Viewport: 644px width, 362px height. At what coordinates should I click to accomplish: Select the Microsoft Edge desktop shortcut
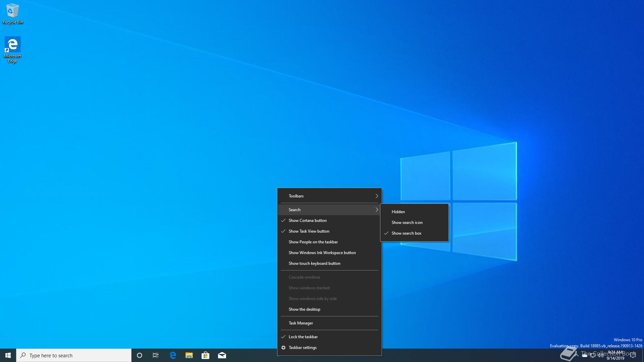[13, 50]
